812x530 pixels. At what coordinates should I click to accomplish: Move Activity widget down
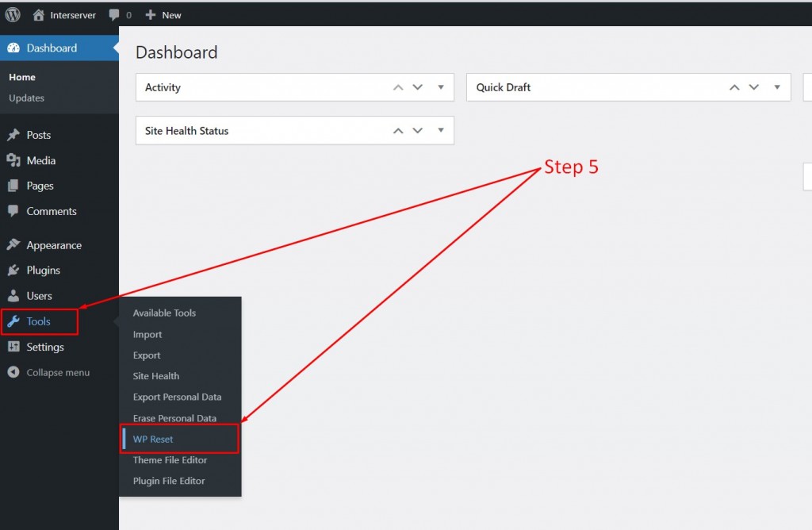click(417, 87)
